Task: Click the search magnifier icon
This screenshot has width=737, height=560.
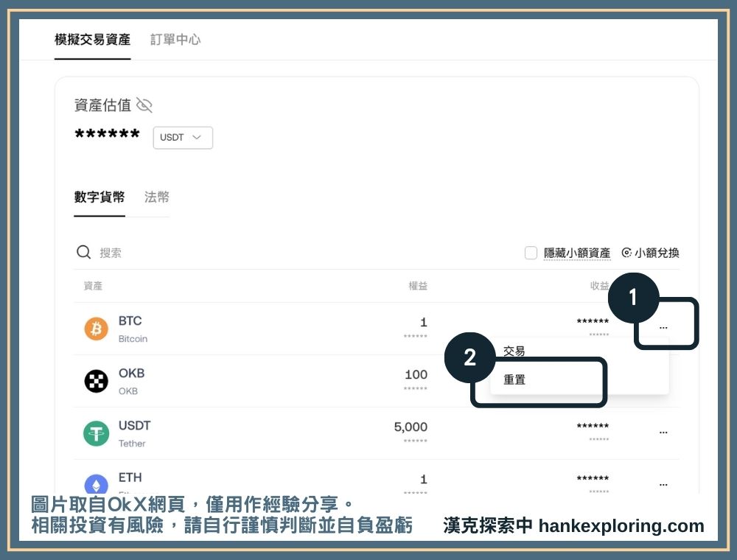Action: [84, 252]
